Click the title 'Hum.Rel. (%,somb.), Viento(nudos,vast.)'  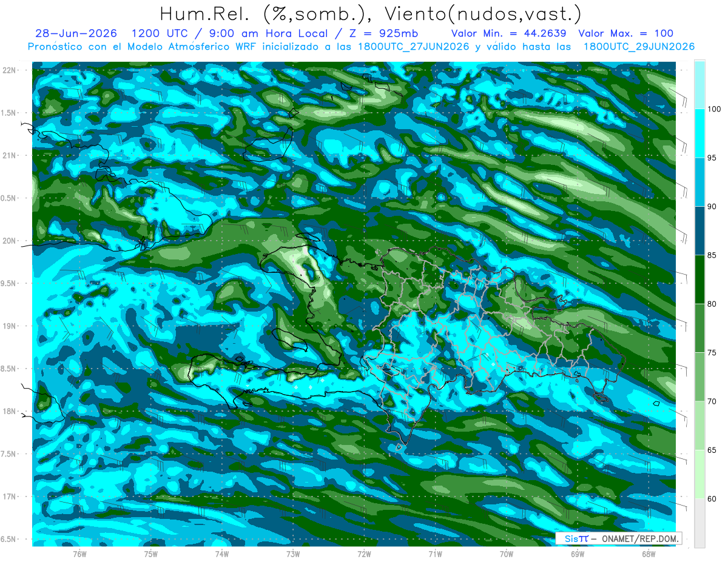pos(370,13)
